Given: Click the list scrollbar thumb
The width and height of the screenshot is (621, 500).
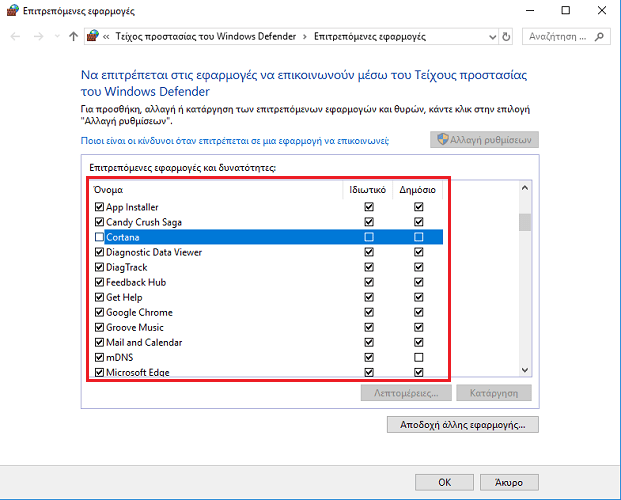Looking at the screenshot, I should 525,222.
